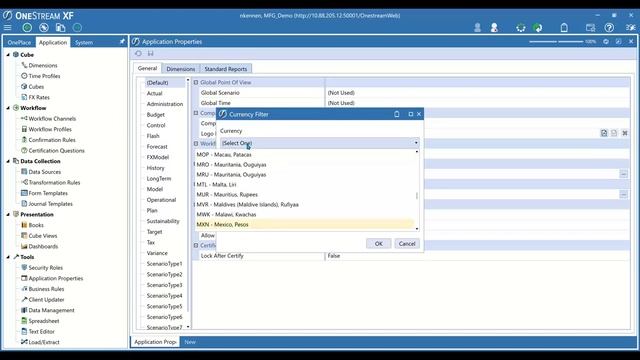
Task: Cancel the Currency Filter dialog
Action: [407, 244]
